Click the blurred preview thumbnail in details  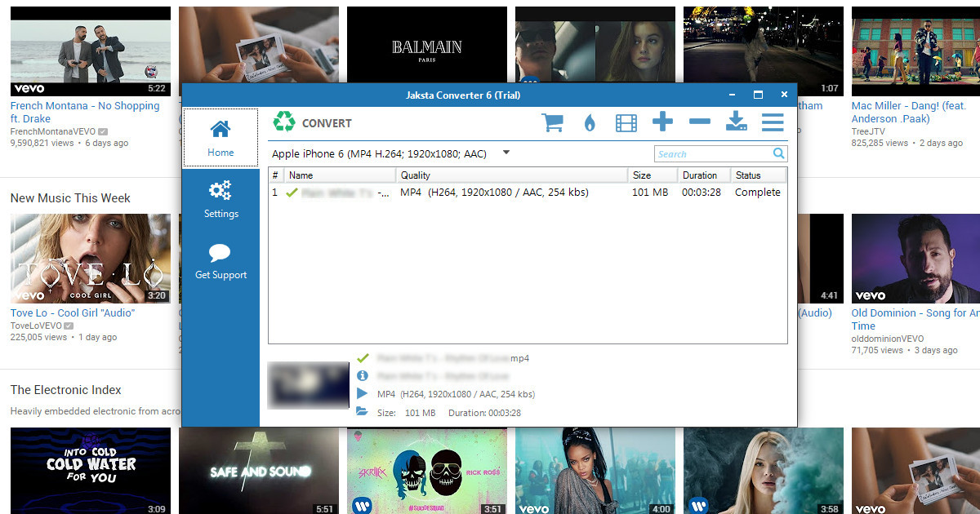(x=308, y=386)
